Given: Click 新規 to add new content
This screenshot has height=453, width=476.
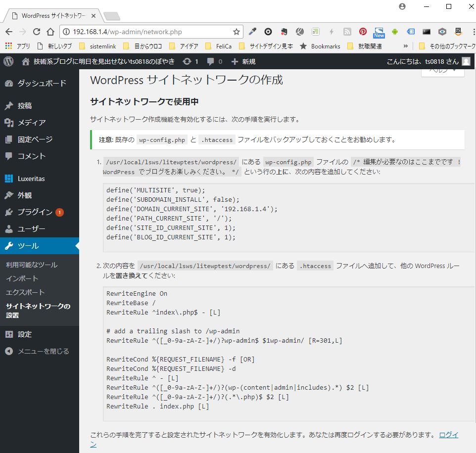Looking at the screenshot, I should pyautogui.click(x=243, y=61).
